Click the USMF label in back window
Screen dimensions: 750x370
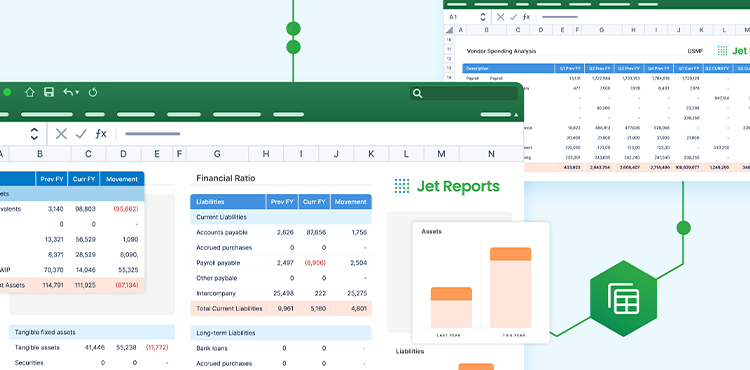click(x=695, y=51)
